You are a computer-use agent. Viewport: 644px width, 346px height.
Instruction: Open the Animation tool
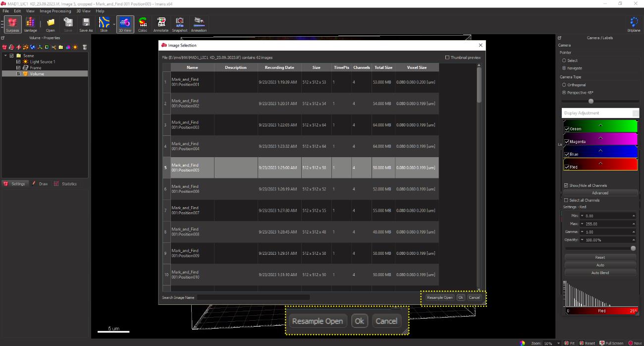[x=199, y=24]
